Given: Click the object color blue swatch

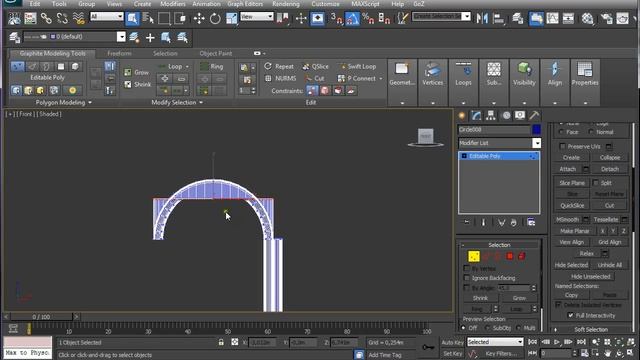Looking at the screenshot, I should (x=536, y=129).
